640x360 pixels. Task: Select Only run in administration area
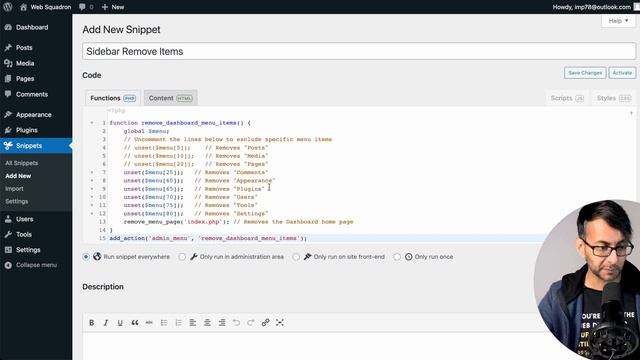(182, 257)
